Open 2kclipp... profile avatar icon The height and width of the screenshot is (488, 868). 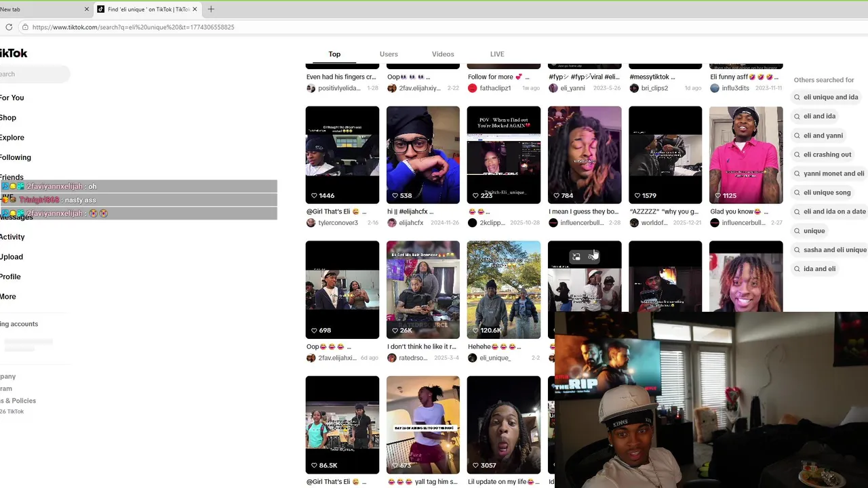pyautogui.click(x=472, y=223)
